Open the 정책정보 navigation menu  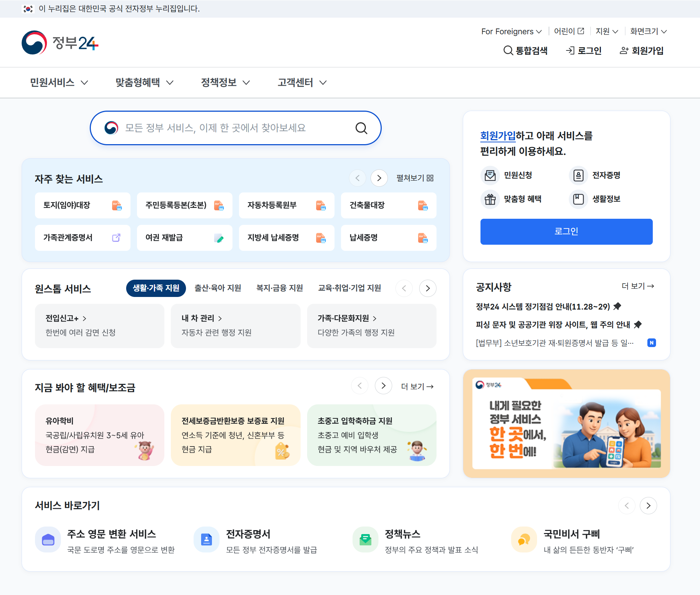(225, 83)
